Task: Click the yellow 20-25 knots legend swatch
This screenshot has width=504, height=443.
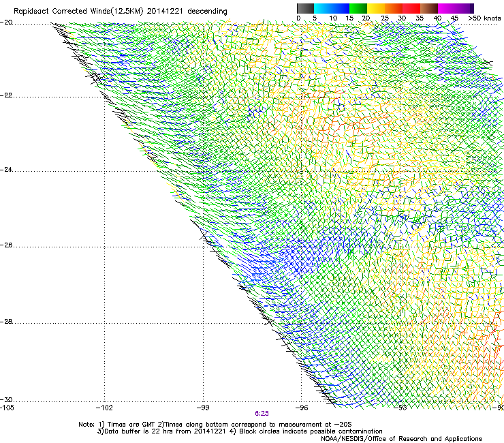Action: pyautogui.click(x=376, y=8)
